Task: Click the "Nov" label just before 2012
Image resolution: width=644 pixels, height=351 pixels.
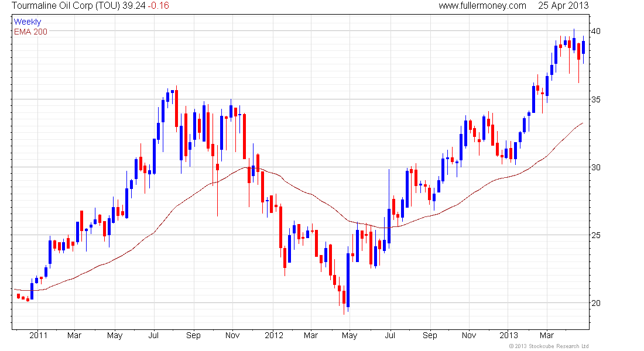Action: coord(232,335)
